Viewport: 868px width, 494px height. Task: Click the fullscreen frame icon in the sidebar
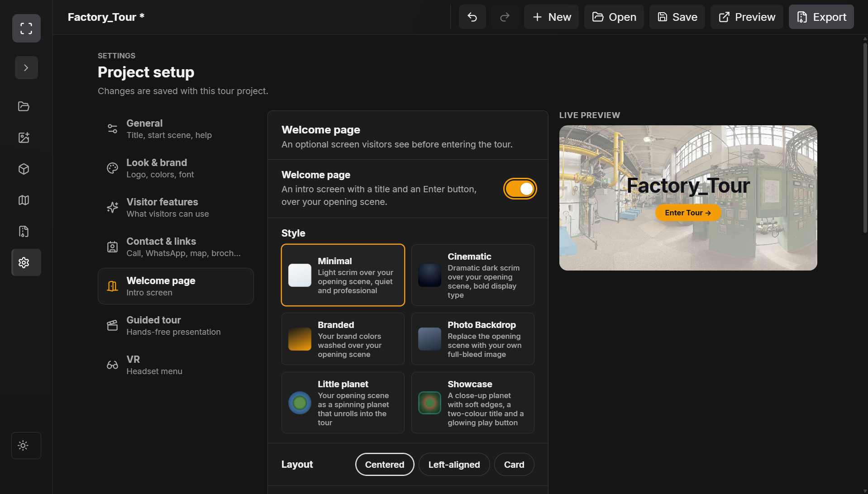tap(26, 28)
